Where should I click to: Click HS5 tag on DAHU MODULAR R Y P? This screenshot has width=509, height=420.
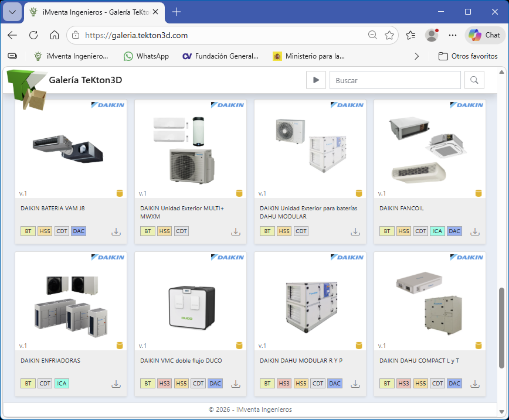point(301,383)
